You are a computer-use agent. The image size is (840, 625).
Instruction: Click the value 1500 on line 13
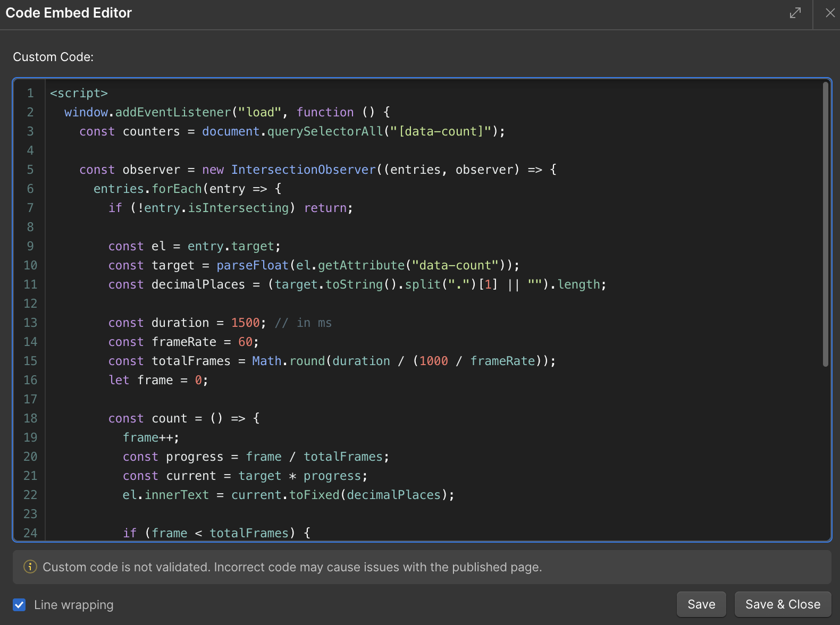tap(246, 323)
